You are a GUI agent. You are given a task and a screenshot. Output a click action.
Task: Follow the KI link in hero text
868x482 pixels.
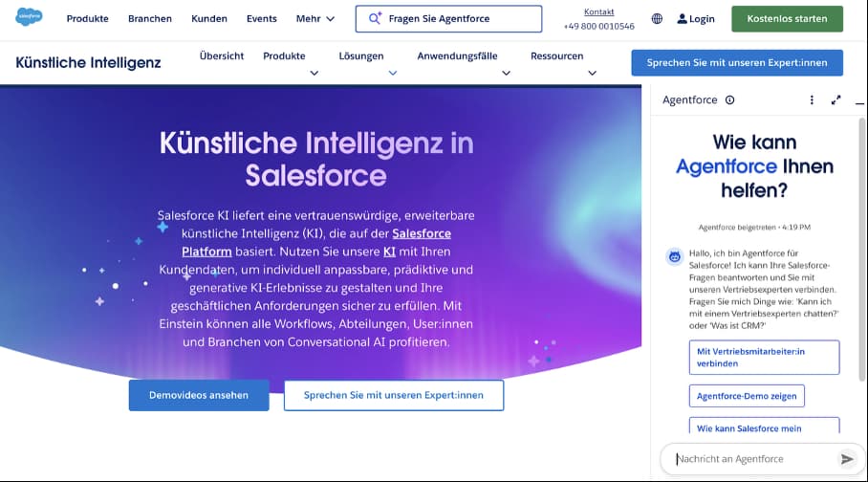[x=389, y=252]
